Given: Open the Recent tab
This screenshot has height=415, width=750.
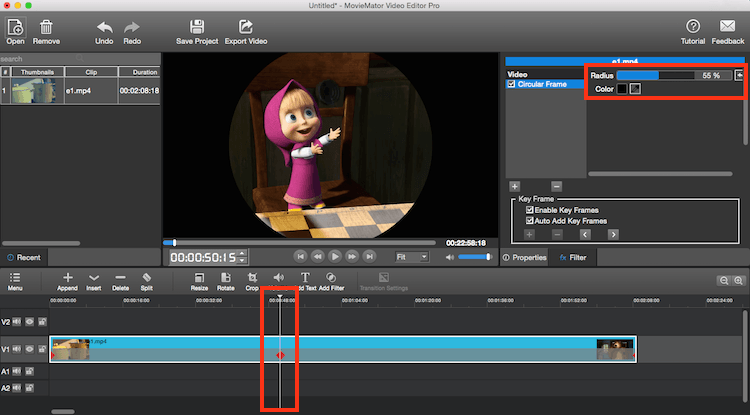Looking at the screenshot, I should tap(24, 258).
